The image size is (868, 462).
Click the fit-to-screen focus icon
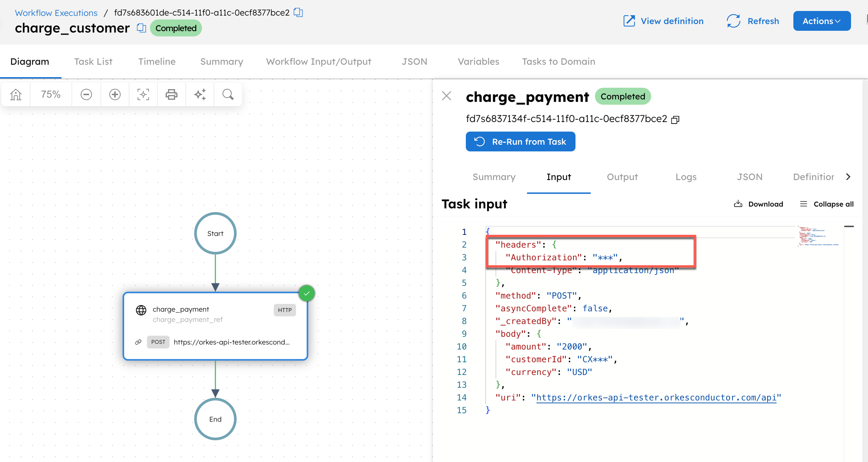(x=143, y=94)
